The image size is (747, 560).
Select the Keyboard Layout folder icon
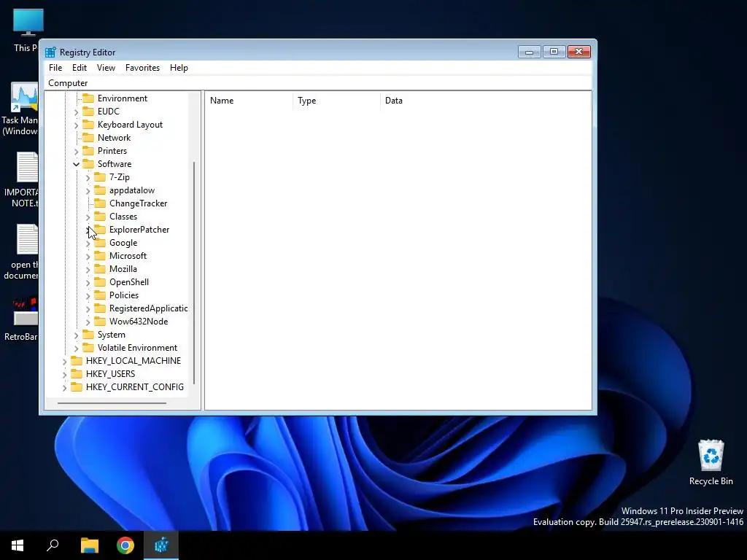pos(88,124)
